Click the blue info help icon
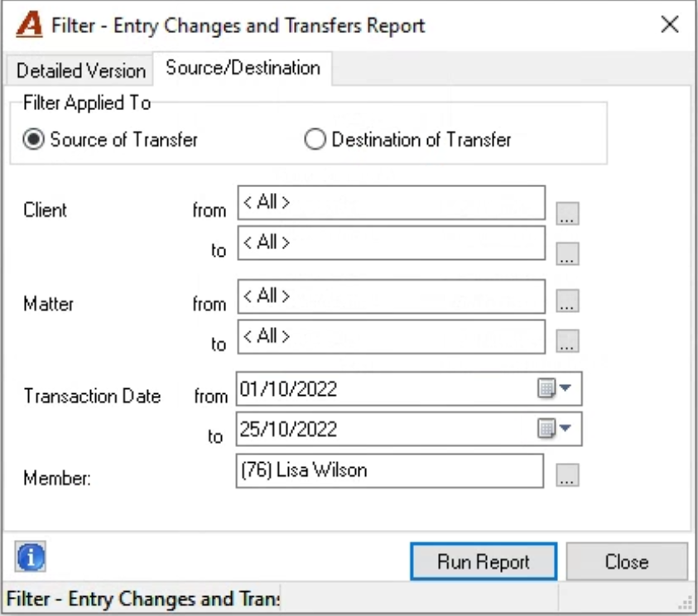The width and height of the screenshot is (698, 616). point(31,557)
